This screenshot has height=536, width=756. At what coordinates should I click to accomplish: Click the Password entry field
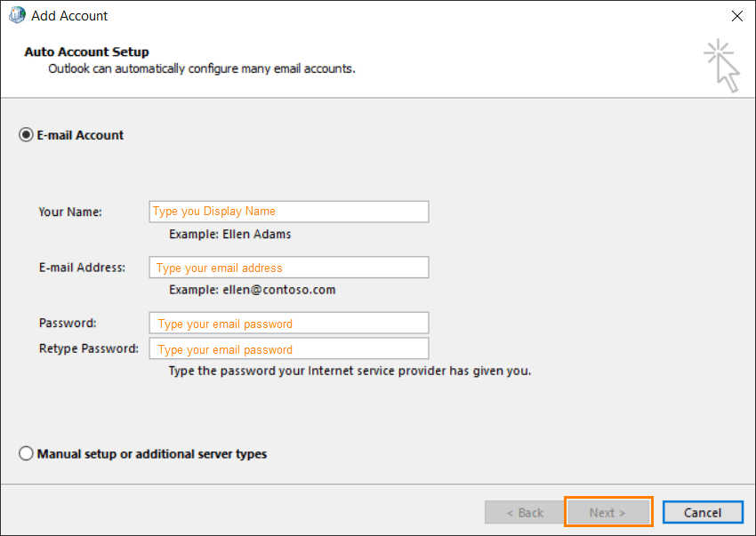click(288, 323)
